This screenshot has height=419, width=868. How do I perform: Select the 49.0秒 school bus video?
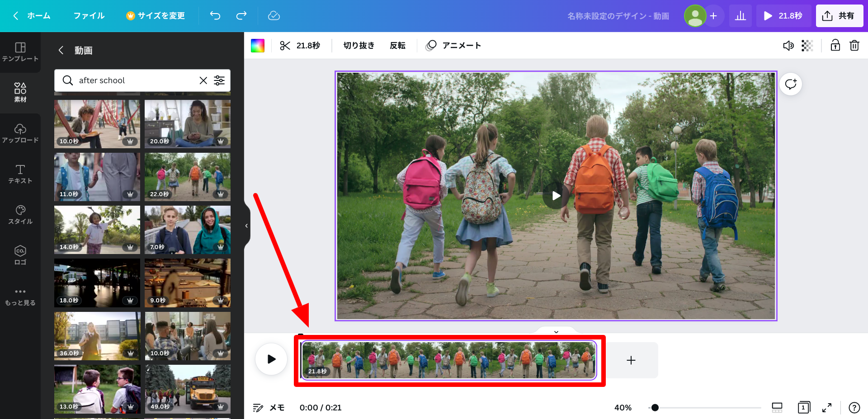(x=188, y=389)
